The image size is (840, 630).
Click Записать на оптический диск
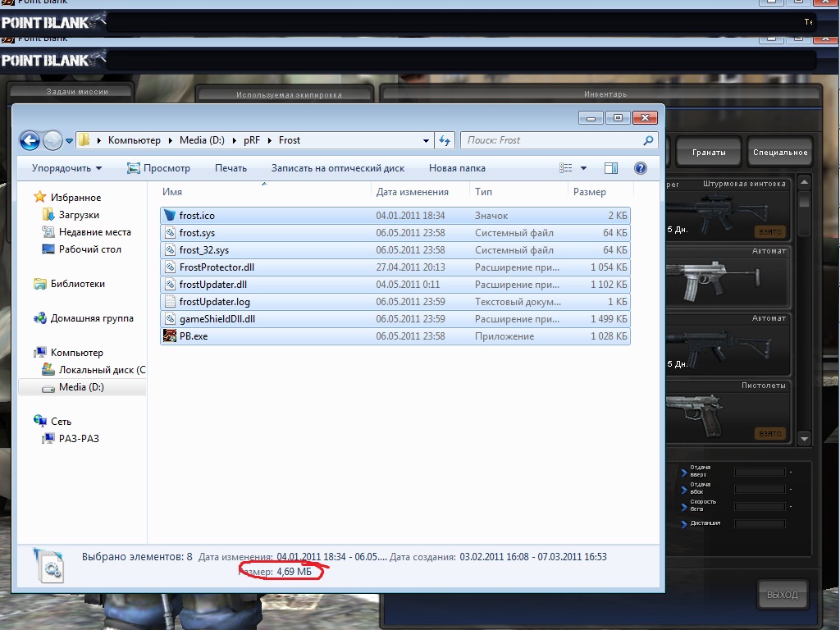click(x=338, y=168)
